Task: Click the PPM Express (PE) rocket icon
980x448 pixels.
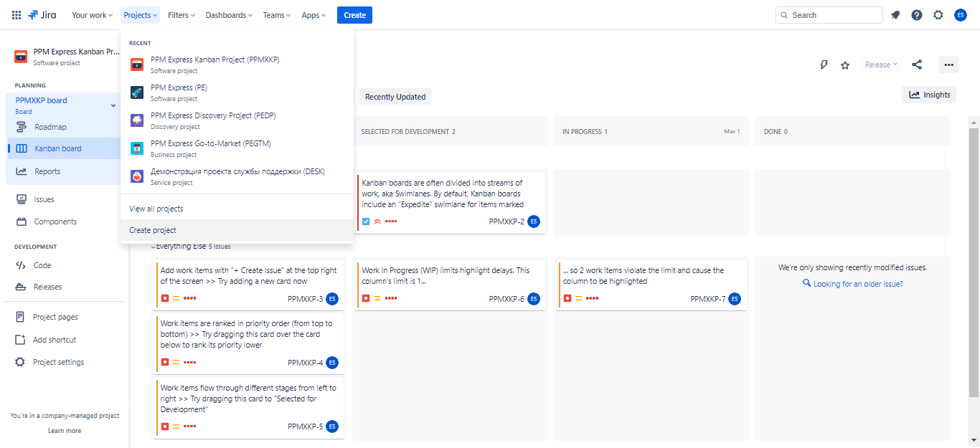Action: point(137,92)
